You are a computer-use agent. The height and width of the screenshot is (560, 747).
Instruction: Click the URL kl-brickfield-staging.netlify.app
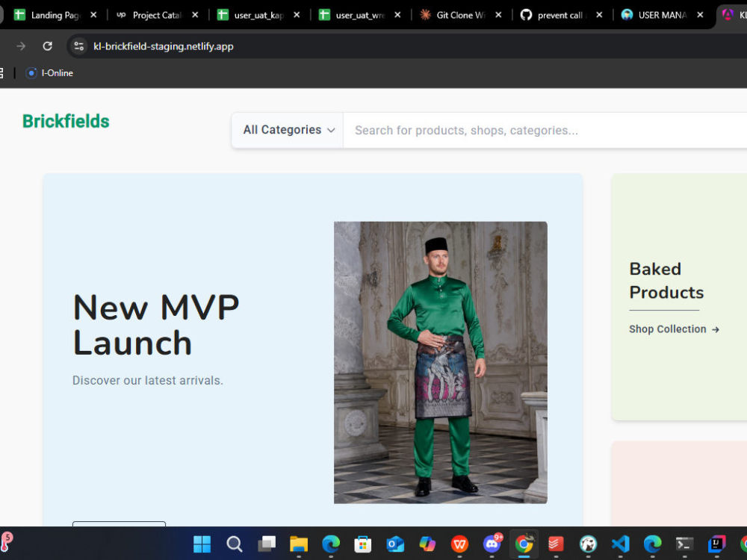click(x=164, y=46)
